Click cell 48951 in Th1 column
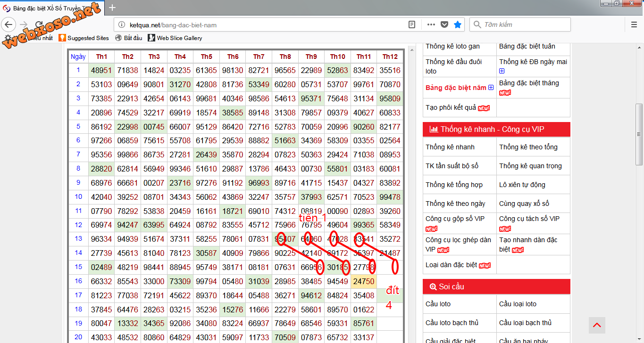 (x=101, y=71)
